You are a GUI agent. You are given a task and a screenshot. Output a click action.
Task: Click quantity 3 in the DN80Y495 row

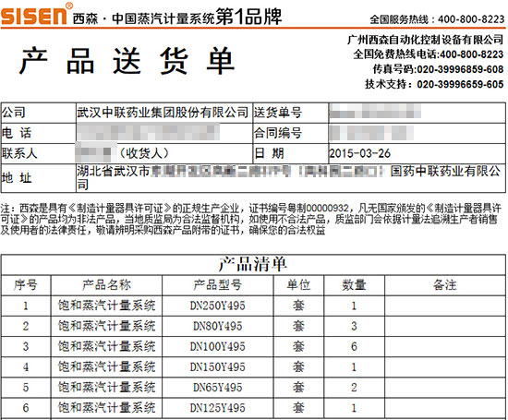click(354, 326)
